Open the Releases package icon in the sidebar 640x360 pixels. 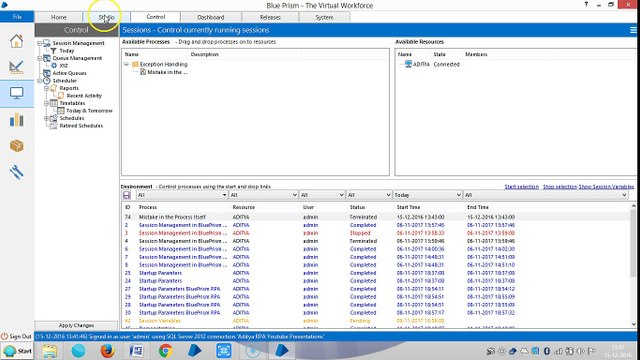click(x=16, y=146)
